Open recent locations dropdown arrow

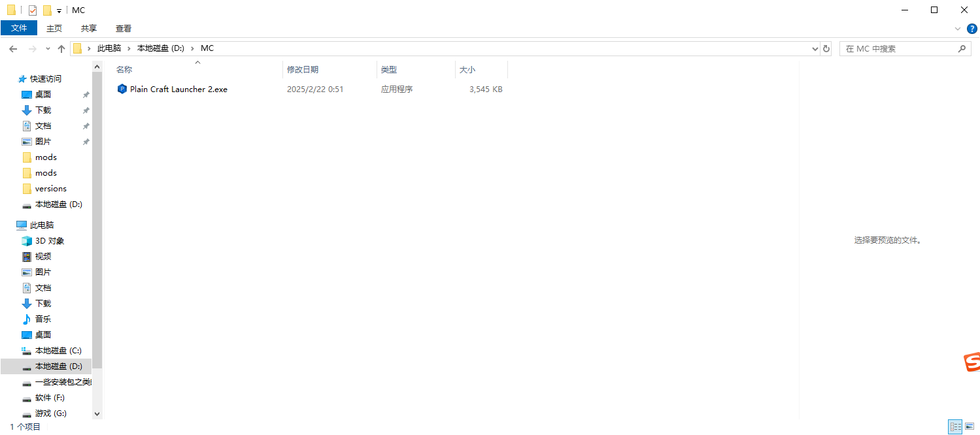click(x=48, y=49)
